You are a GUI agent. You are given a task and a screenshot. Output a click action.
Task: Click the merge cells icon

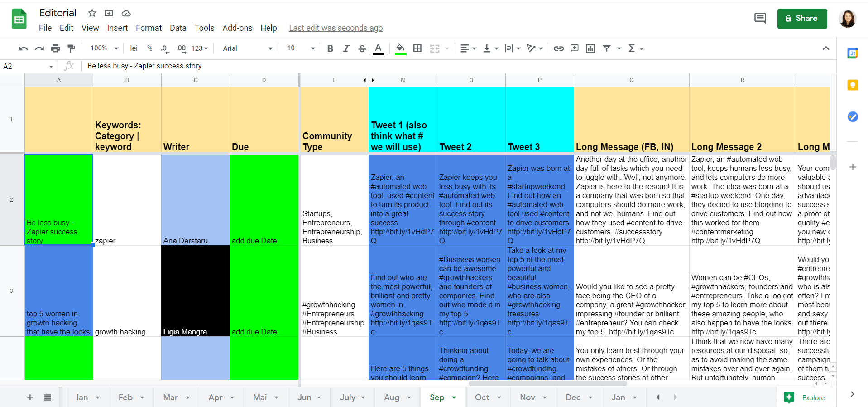pos(435,48)
